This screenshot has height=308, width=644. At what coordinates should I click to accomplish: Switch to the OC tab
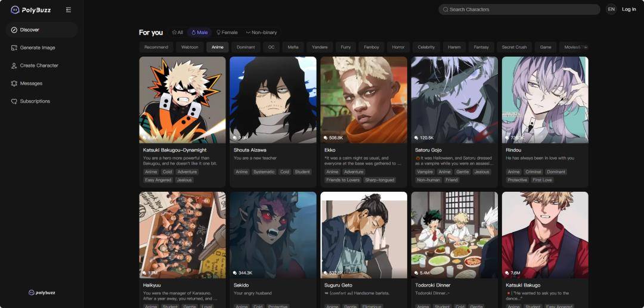pos(271,47)
